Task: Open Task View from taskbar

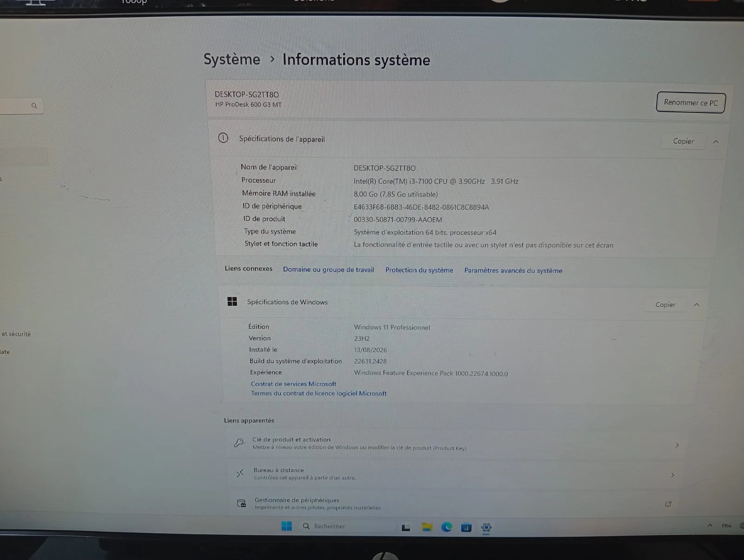Action: coord(406,527)
